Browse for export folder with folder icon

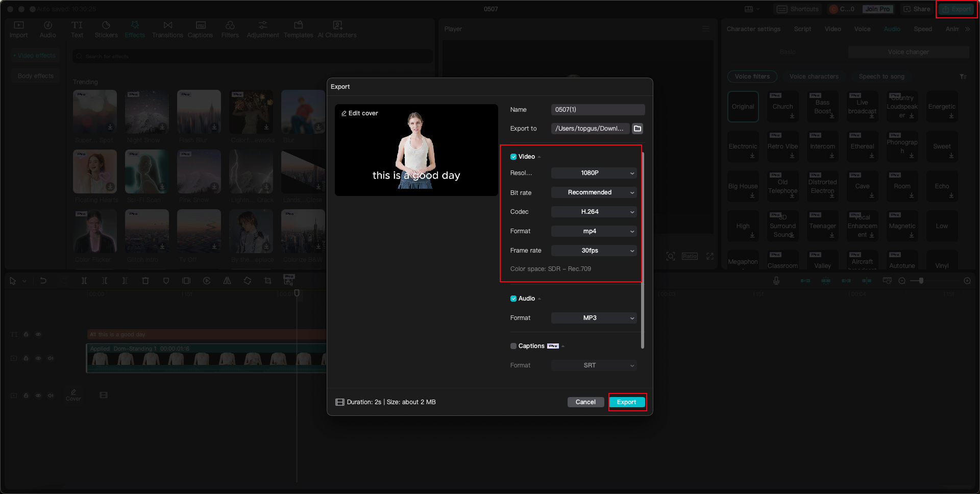tap(638, 129)
